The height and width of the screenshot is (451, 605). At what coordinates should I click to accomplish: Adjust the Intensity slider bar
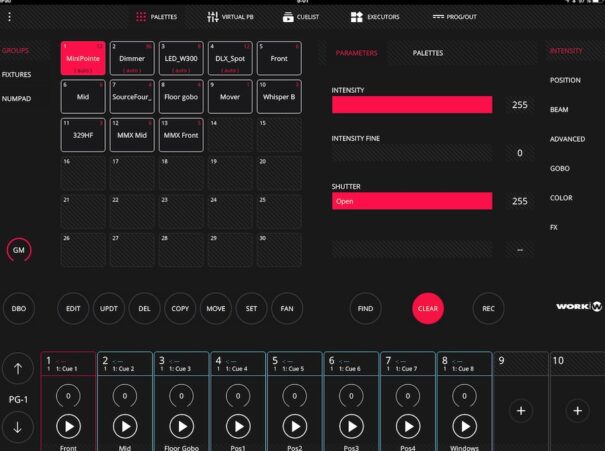[x=412, y=105]
